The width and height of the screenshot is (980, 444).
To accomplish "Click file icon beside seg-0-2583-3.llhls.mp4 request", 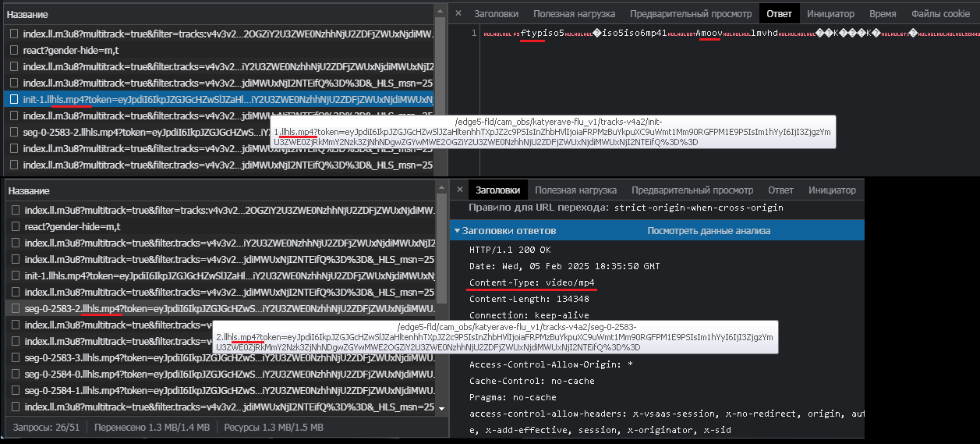I will pyautogui.click(x=16, y=358).
